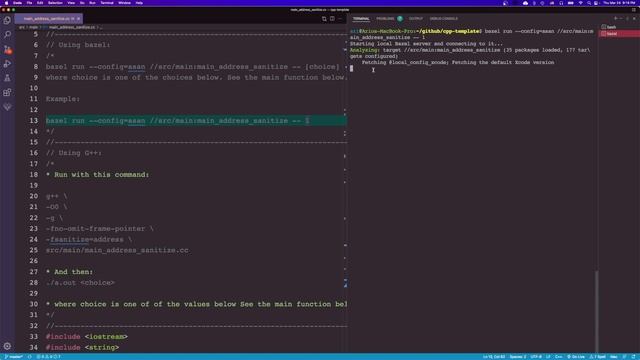Select the highlighted bazel terminal in the list
The width and height of the screenshot is (640, 360).
619,33
